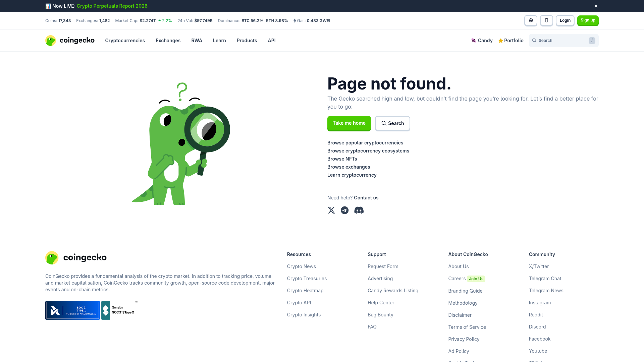Click the Take me home button

tap(349, 123)
